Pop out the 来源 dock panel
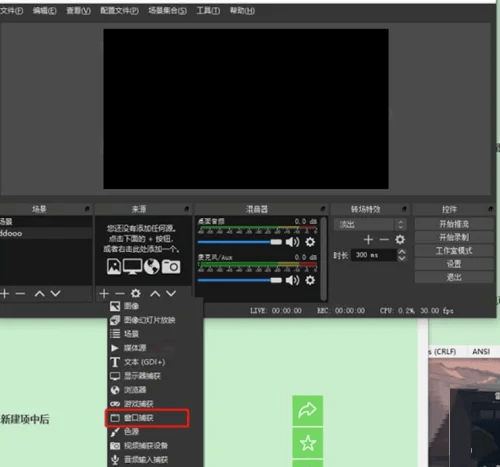Screen dimensions: 500x467 click(187, 209)
